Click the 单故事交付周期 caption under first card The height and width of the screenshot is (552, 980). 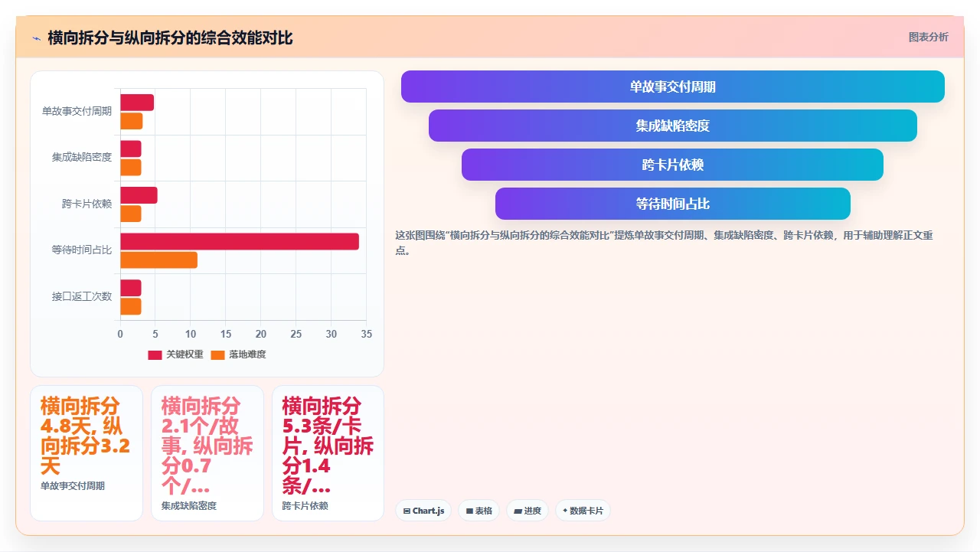tap(73, 486)
